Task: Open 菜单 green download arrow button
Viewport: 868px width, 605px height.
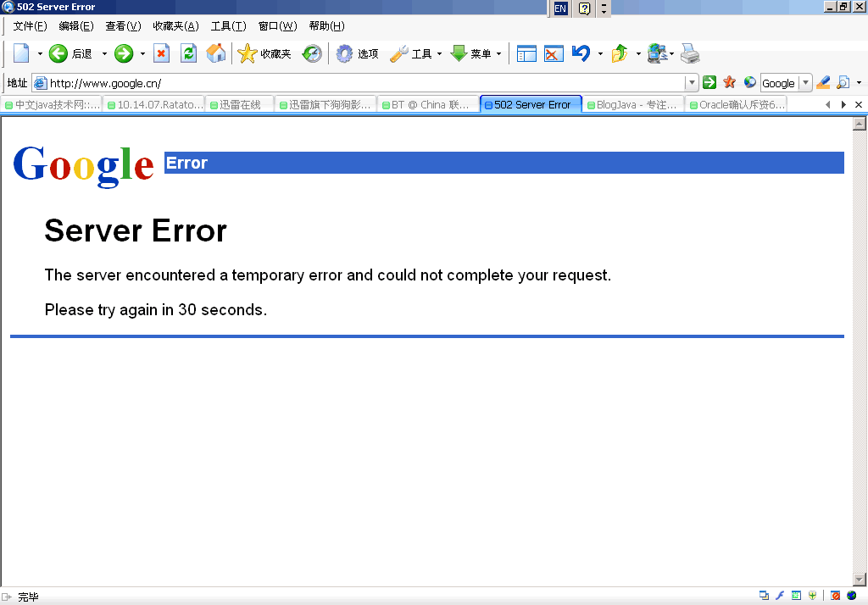Action: pyautogui.click(x=470, y=53)
